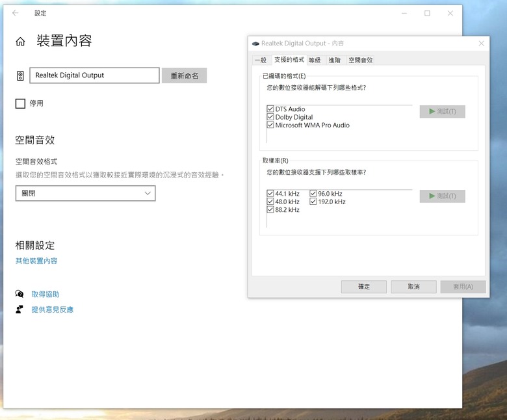507x420 pixels.
Task: Click the Get help chat icon
Action: [19, 294]
